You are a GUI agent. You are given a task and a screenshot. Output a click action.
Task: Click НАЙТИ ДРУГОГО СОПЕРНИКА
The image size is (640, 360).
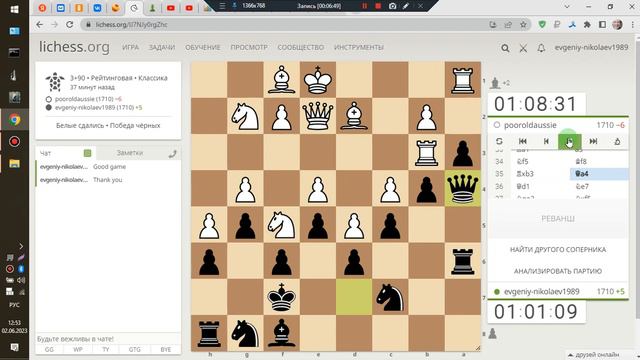(x=558, y=249)
